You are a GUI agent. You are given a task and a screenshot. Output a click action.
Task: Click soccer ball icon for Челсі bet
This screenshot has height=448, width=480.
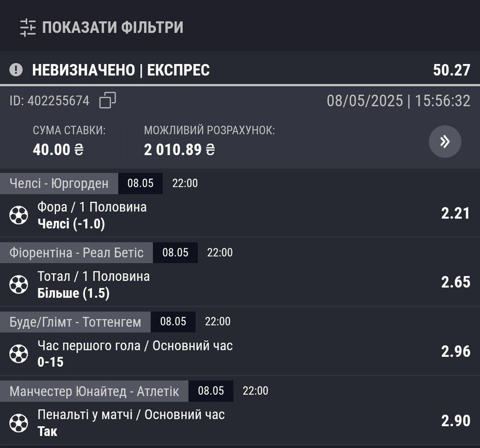19,215
